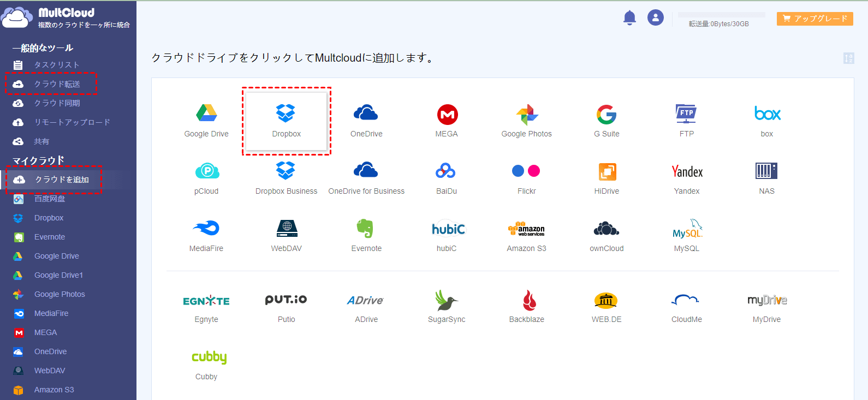Add the Backblaze cloud storage
The width and height of the screenshot is (868, 400).
tap(527, 307)
